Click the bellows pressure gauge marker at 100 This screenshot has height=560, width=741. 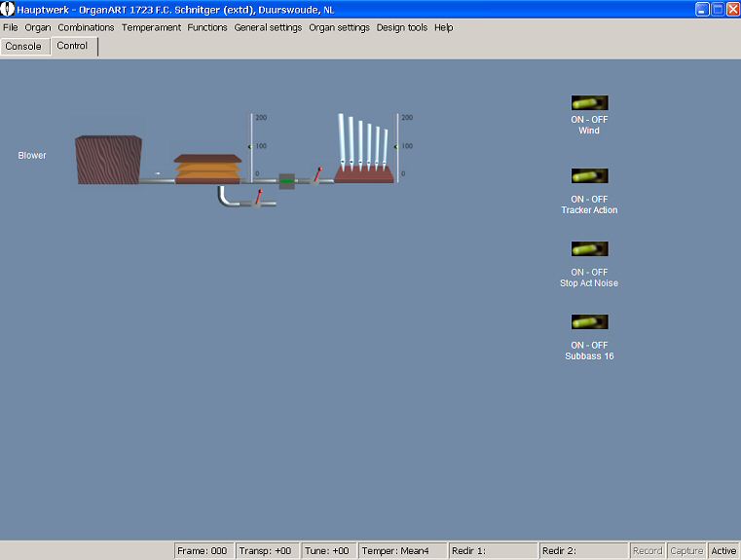[250, 146]
